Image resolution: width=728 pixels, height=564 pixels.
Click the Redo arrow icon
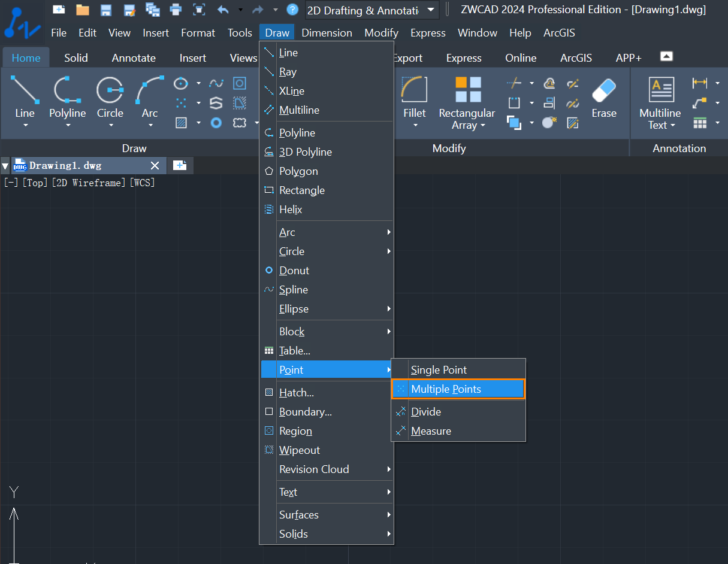point(258,10)
